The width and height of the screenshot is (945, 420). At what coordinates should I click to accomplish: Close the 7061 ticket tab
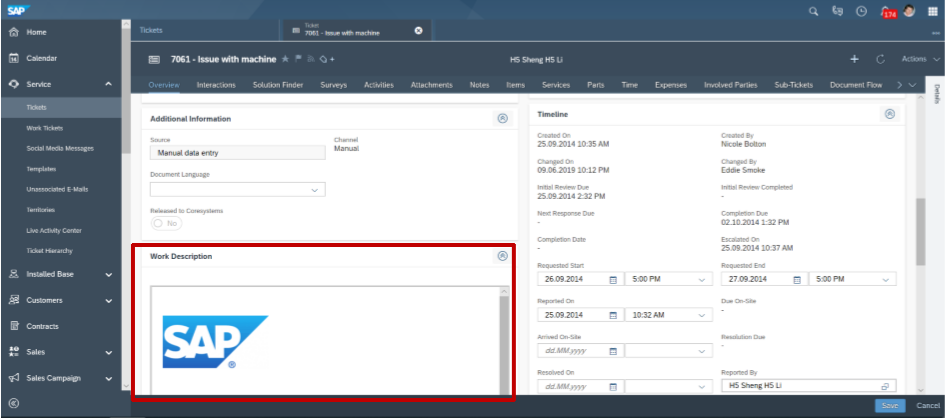(x=418, y=30)
